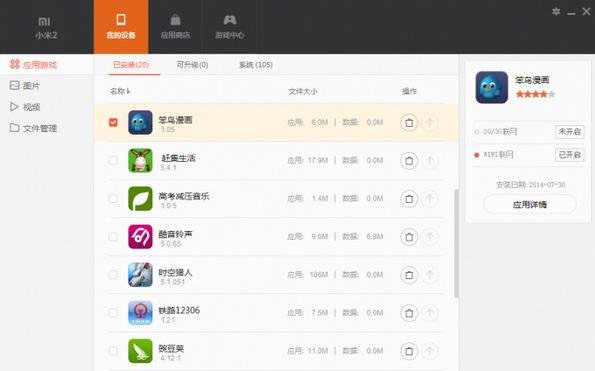The width and height of the screenshot is (595, 371).
Task: Uninstall 时空猎人 with its trash icon
Action: pos(409,275)
